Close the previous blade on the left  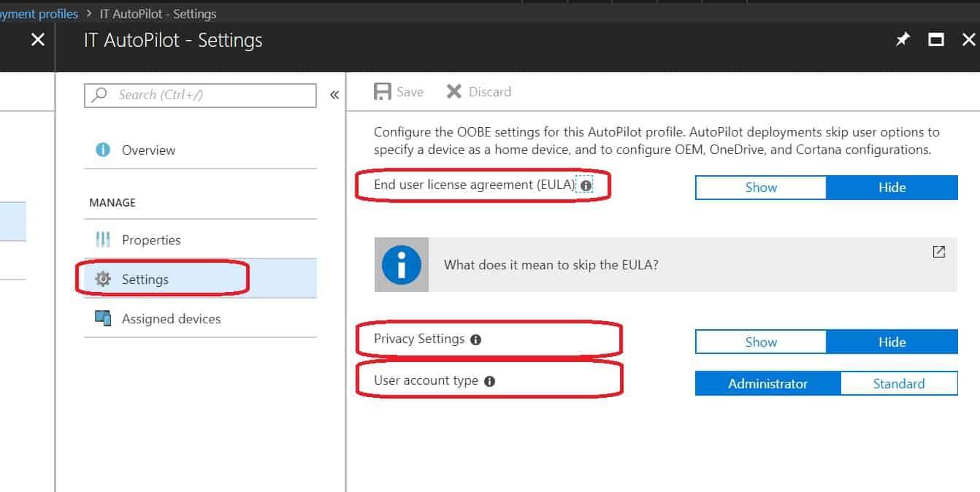tap(38, 40)
